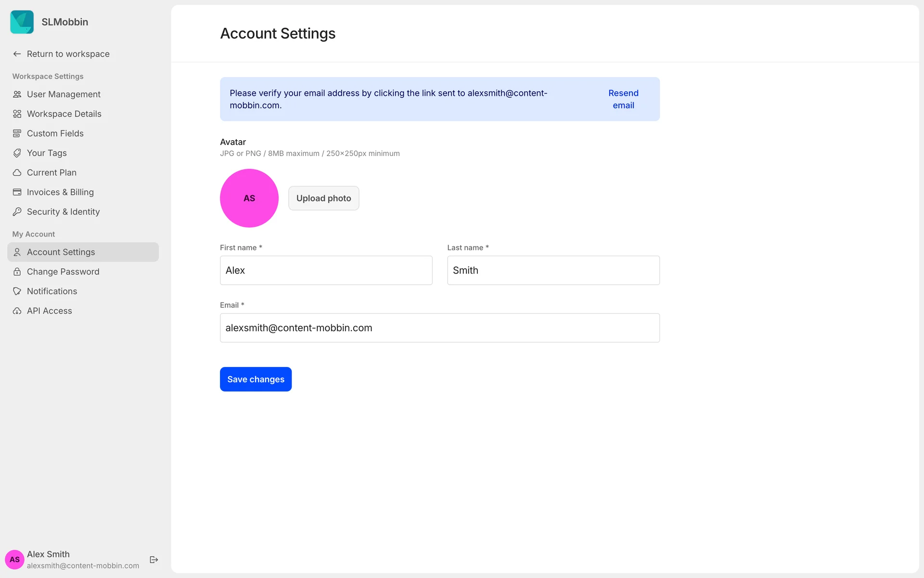Click the Security & Identity key icon
Image resolution: width=924 pixels, height=578 pixels.
(17, 212)
